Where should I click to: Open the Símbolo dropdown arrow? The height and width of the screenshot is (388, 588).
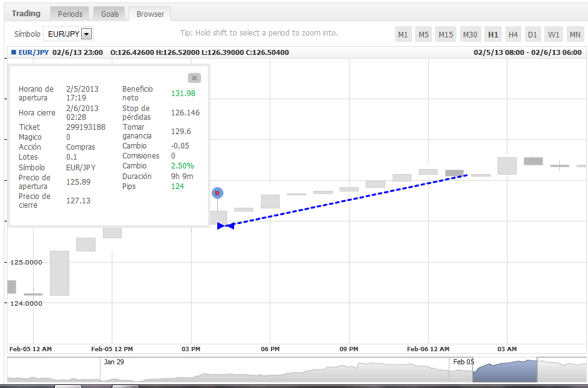86,34
